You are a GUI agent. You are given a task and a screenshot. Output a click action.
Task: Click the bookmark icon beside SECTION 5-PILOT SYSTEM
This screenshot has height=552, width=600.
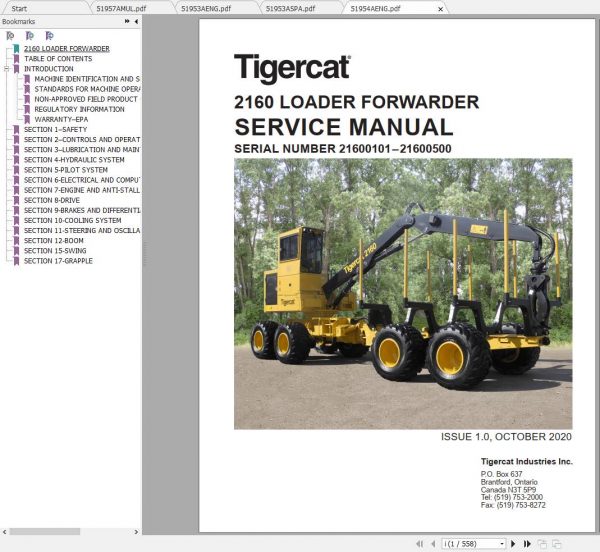(x=16, y=170)
